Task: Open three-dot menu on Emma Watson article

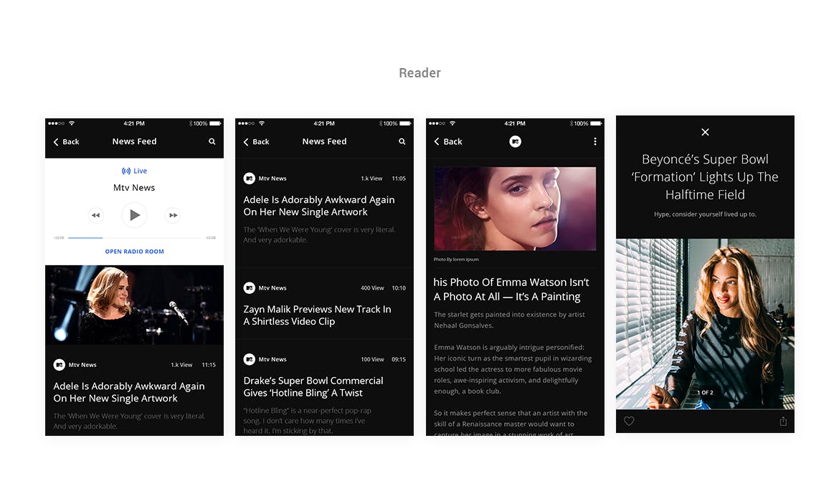Action: [x=594, y=142]
